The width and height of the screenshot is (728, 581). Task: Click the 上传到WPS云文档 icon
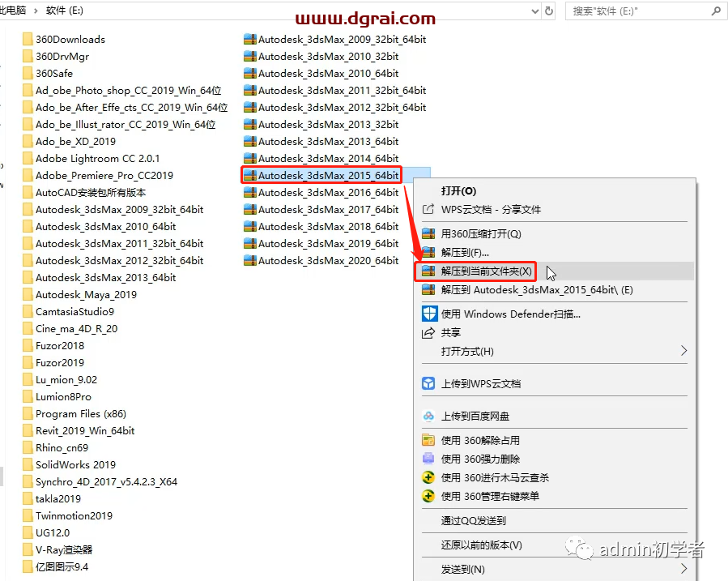[x=428, y=383]
